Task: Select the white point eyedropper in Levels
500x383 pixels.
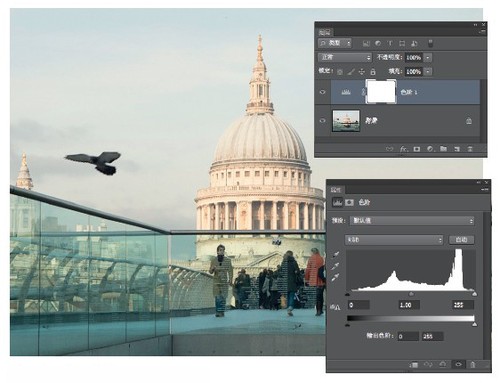Action: 336,277
